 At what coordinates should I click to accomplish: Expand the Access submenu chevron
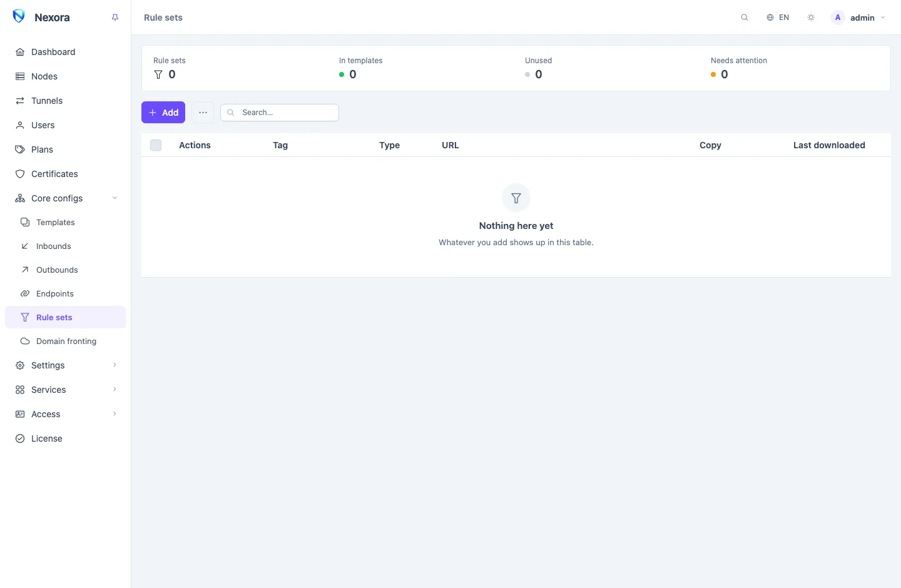[115, 414]
